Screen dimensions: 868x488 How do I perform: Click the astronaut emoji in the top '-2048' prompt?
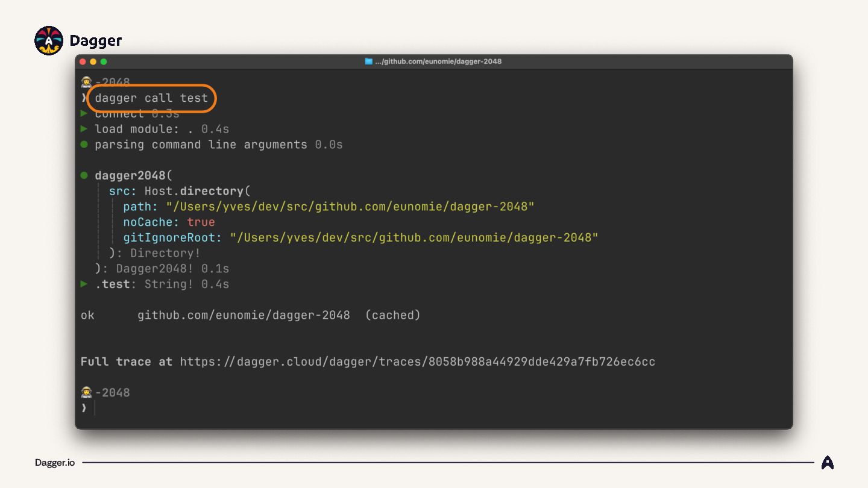click(86, 83)
